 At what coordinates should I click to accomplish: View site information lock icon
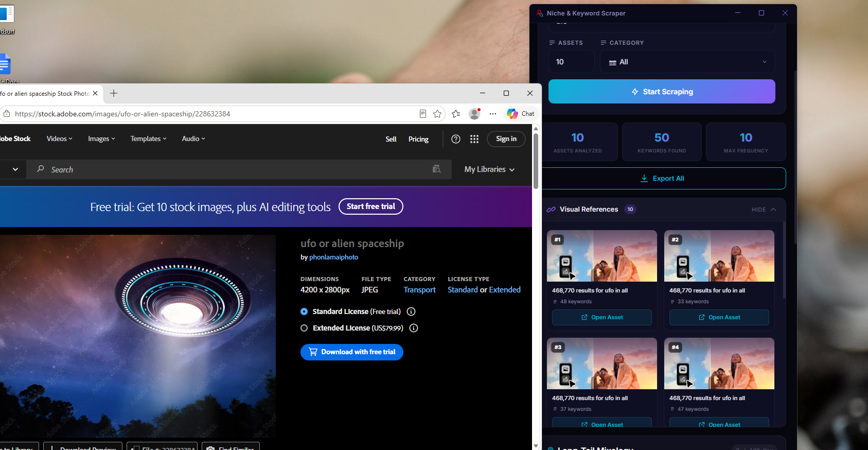click(x=6, y=114)
